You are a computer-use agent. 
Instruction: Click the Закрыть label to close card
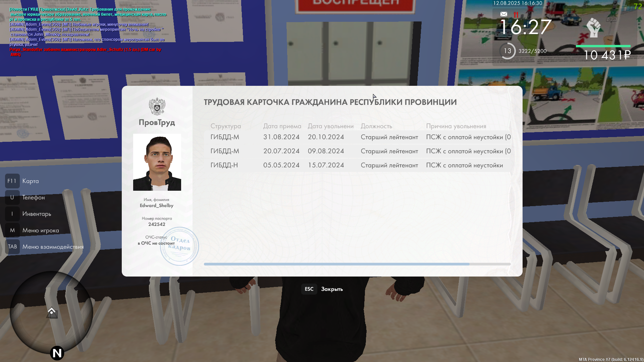[332, 289]
